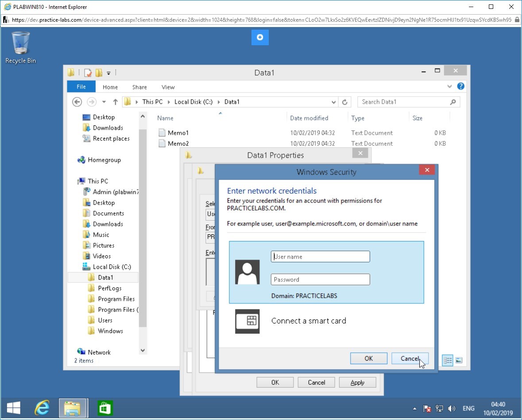Click Local Disk (C:) in the address bar
Image resolution: width=522 pixels, height=420 pixels.
pyautogui.click(x=193, y=102)
